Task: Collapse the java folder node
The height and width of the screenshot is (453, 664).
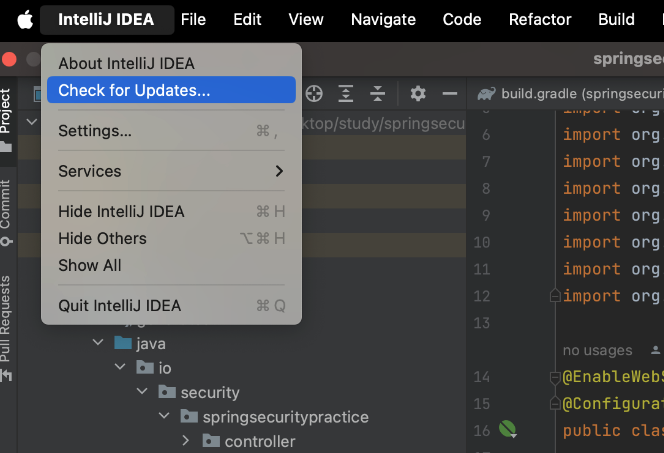Action: 98,343
